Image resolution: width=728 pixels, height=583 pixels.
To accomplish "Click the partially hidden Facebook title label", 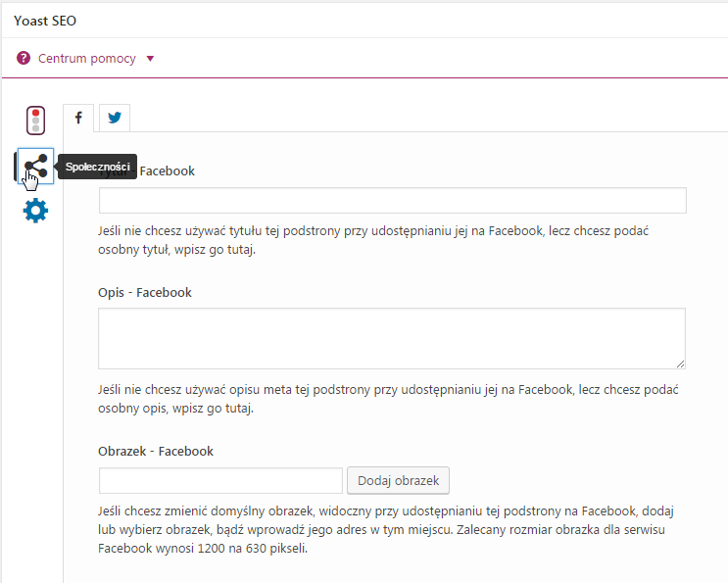I will pyautogui.click(x=167, y=170).
